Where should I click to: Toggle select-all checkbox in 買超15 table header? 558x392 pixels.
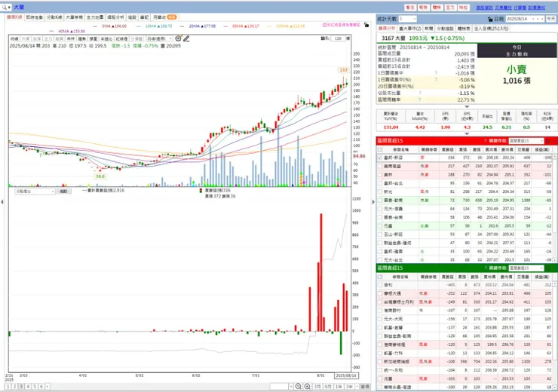point(380,150)
